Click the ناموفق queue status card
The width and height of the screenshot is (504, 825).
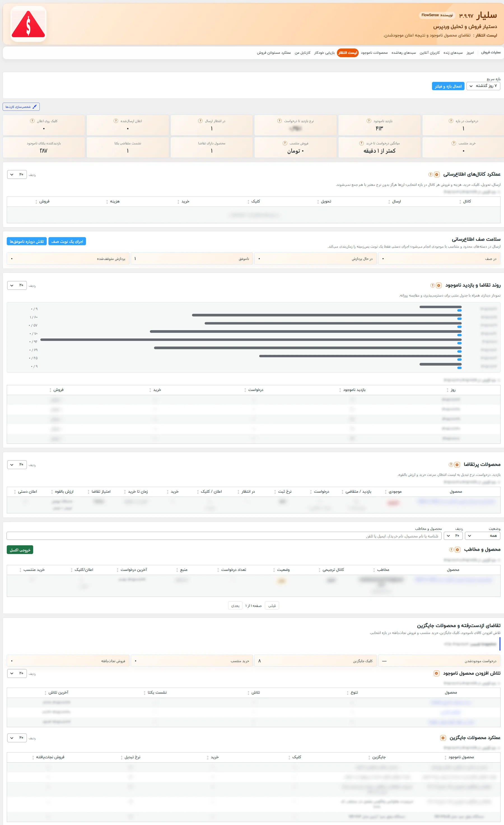tap(192, 259)
